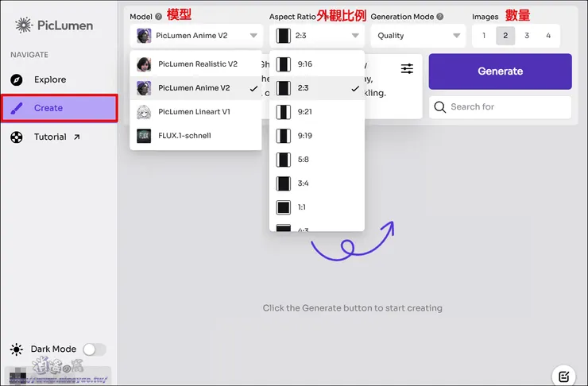Click the feedback note icon at bottom right
This screenshot has width=588, height=386.
click(x=563, y=376)
